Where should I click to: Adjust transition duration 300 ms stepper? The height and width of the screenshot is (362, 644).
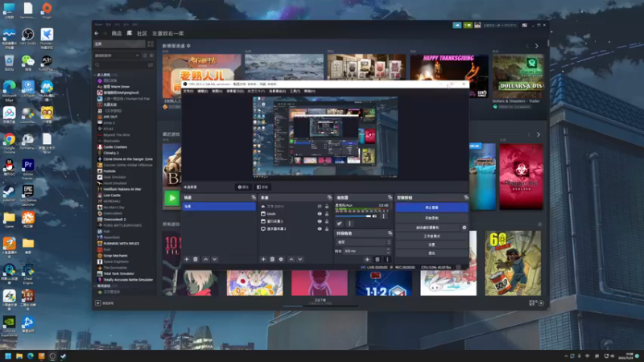coord(389,251)
